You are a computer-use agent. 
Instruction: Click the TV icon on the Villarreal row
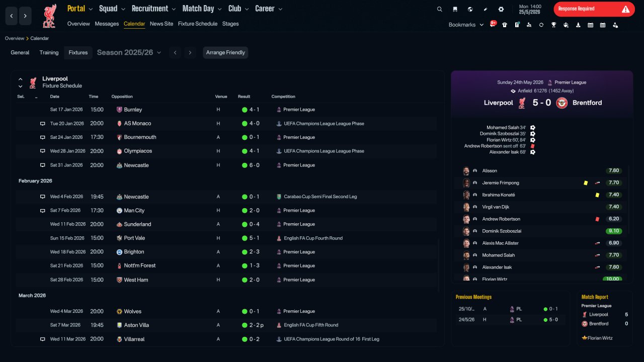click(43, 339)
